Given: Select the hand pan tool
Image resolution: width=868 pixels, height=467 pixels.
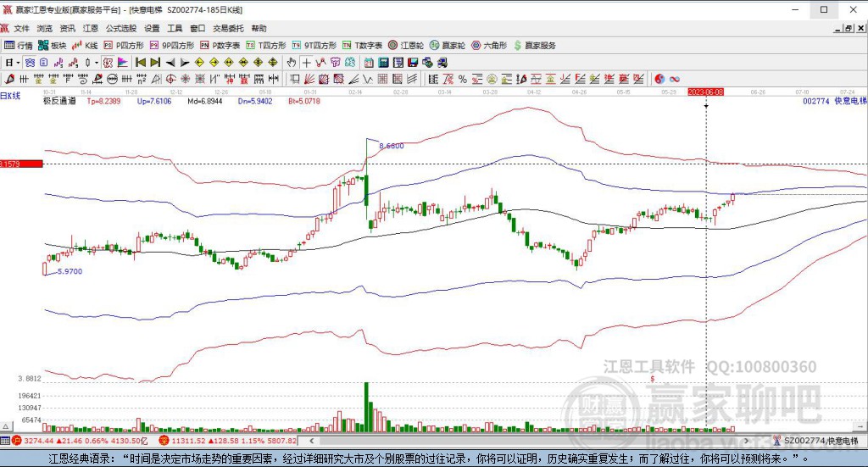Looking at the screenshot, I should [x=292, y=63].
